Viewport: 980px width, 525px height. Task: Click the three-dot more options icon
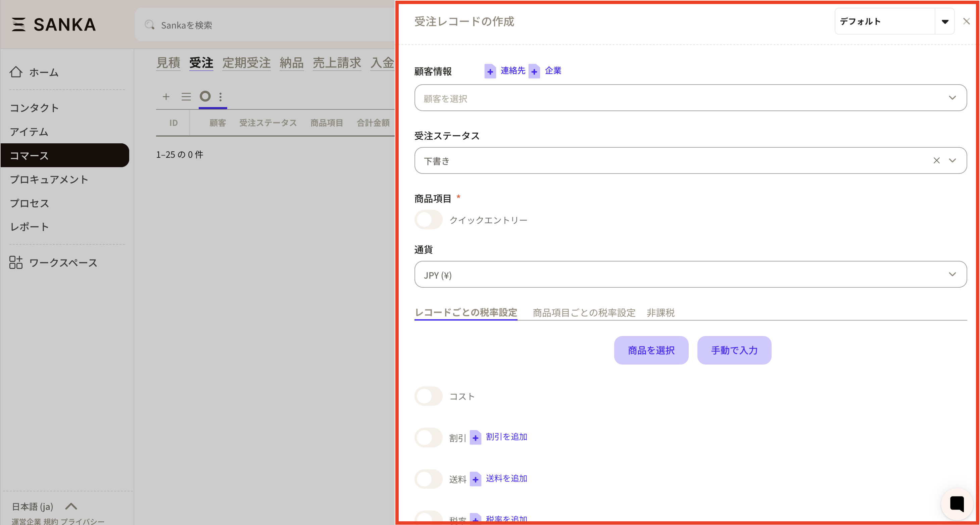tap(220, 97)
